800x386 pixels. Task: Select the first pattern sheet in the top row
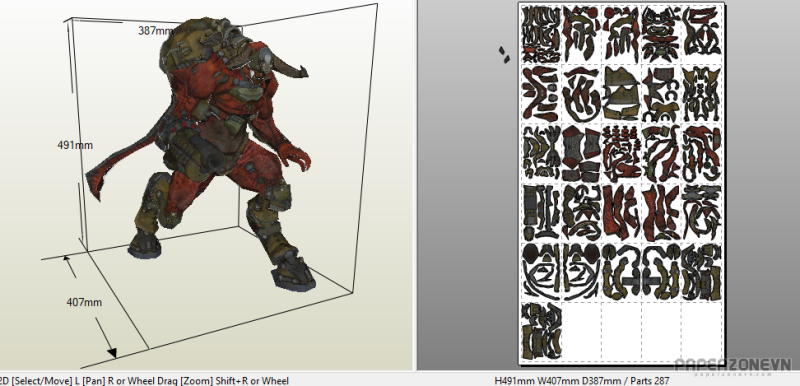click(x=541, y=34)
